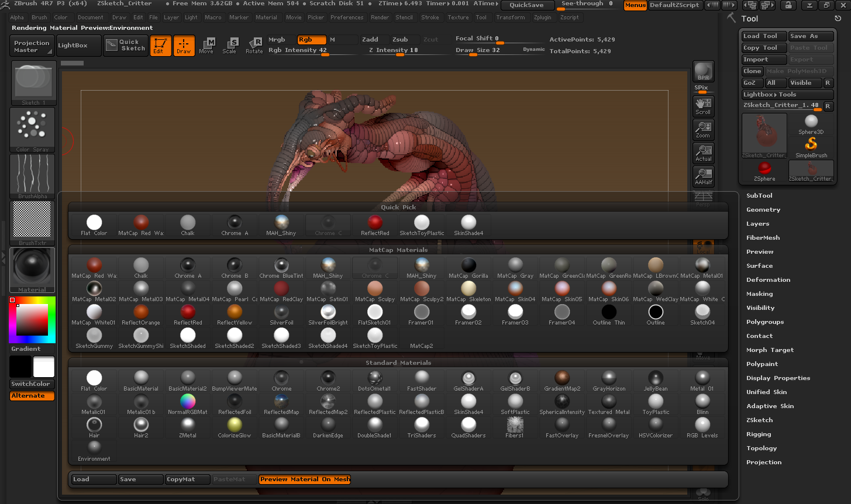Open the Zplugin menu

[x=542, y=18]
